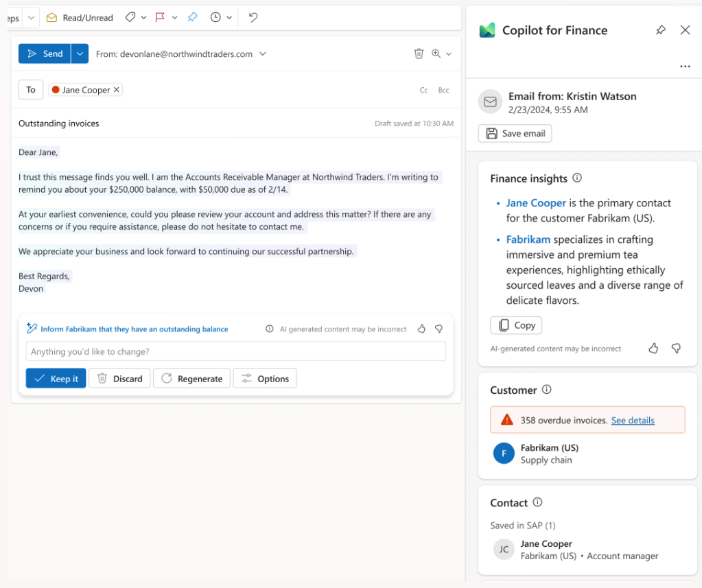Open the flag options dropdown arrow
702x588 pixels.
(174, 17)
